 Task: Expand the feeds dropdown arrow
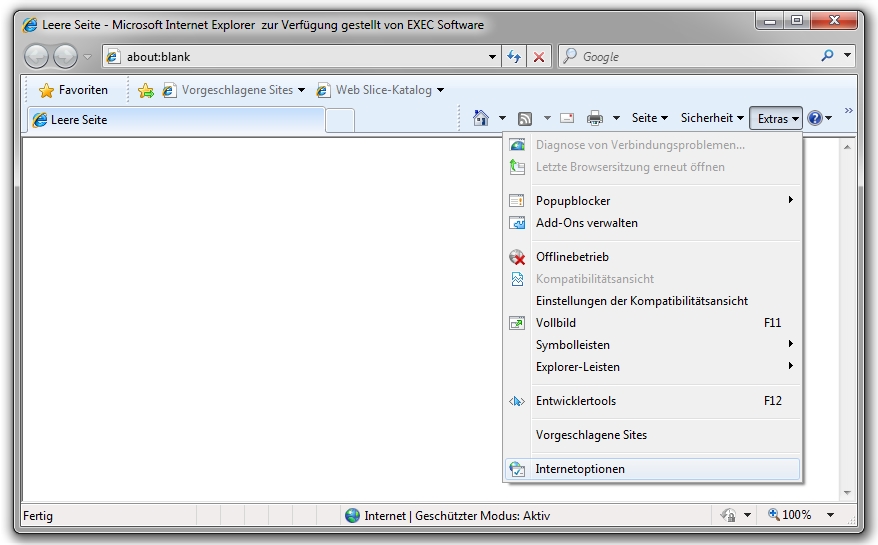[x=547, y=118]
